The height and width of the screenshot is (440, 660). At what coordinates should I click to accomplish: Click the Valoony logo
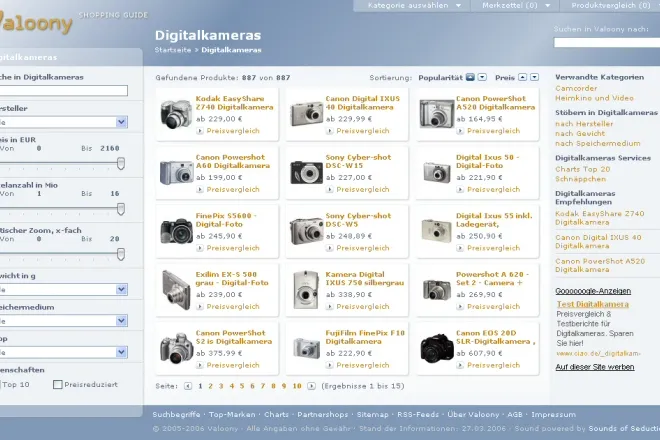point(36,22)
